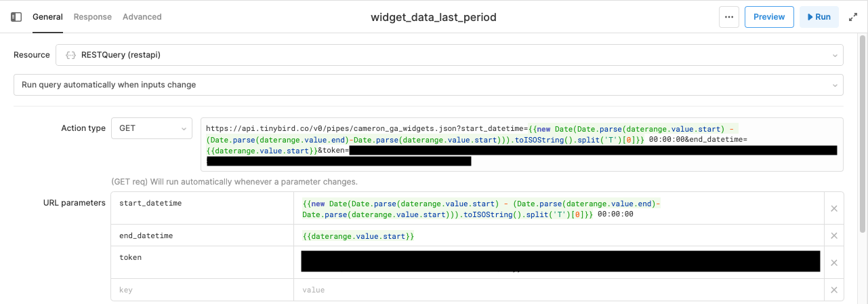
Task: Open the Advanced tab
Action: pos(142,17)
